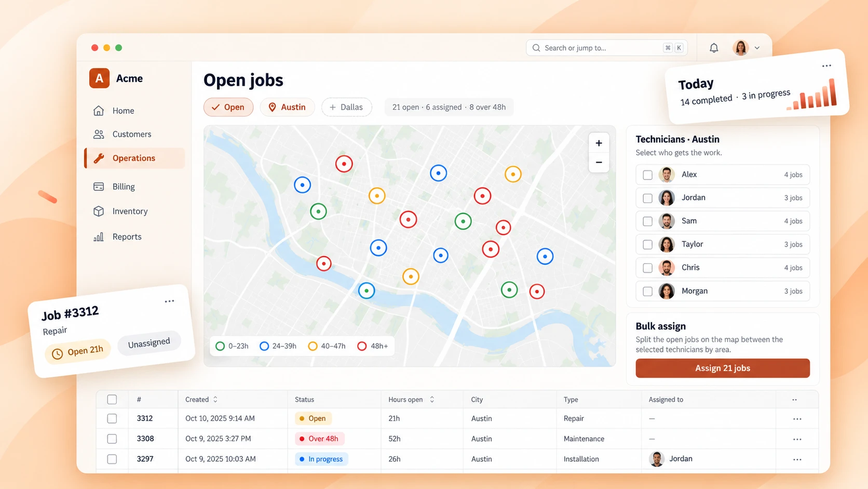Sort by Created column
Image resolution: width=868 pixels, height=489 pixels.
pos(201,400)
